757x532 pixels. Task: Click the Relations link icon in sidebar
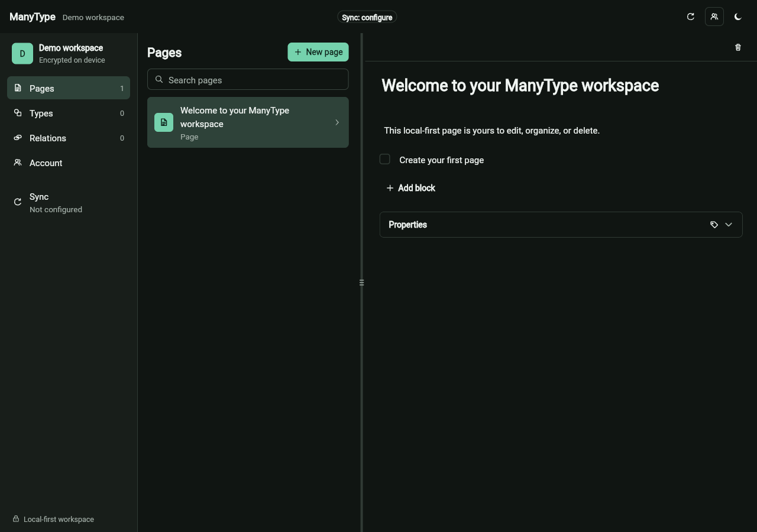(x=18, y=138)
